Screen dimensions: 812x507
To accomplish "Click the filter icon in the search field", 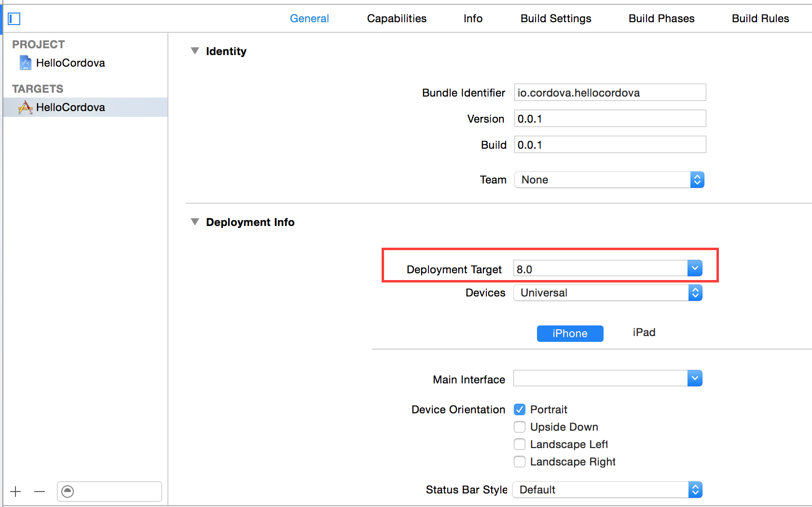I will pyautogui.click(x=68, y=492).
